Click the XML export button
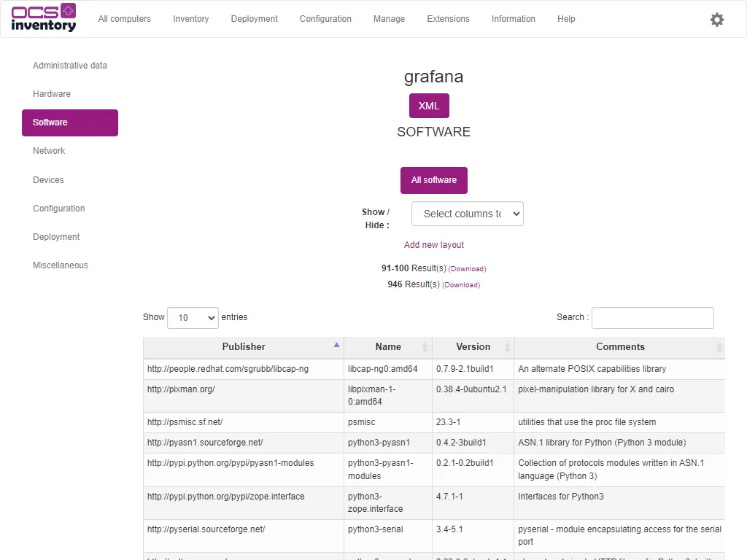Viewport: 747px width, 560px height. click(x=429, y=106)
